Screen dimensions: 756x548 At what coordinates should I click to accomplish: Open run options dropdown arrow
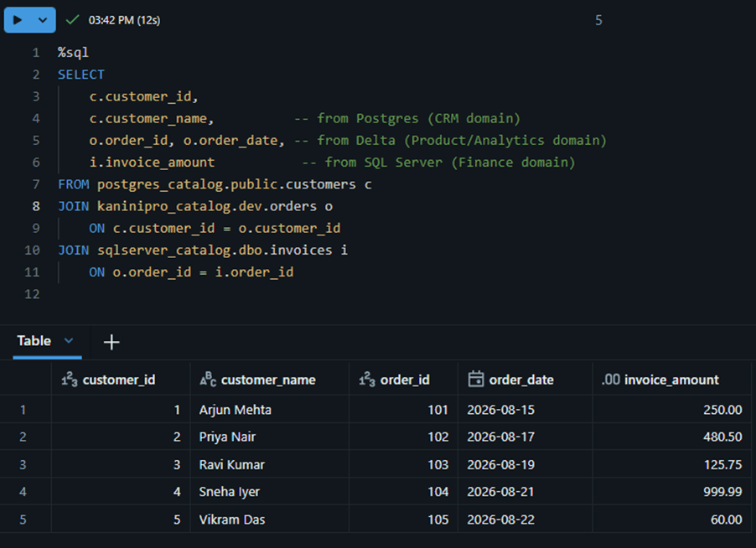pyautogui.click(x=43, y=20)
